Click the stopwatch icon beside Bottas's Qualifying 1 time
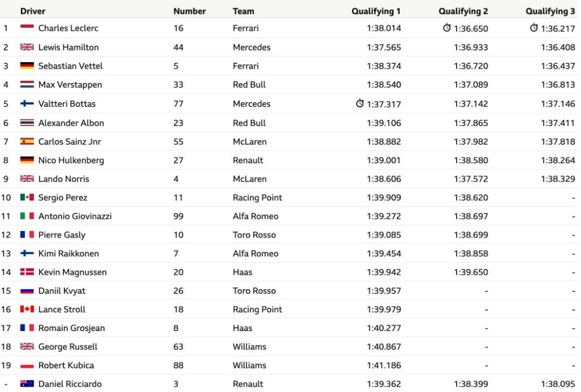The width and height of the screenshot is (581, 392). 360,103
